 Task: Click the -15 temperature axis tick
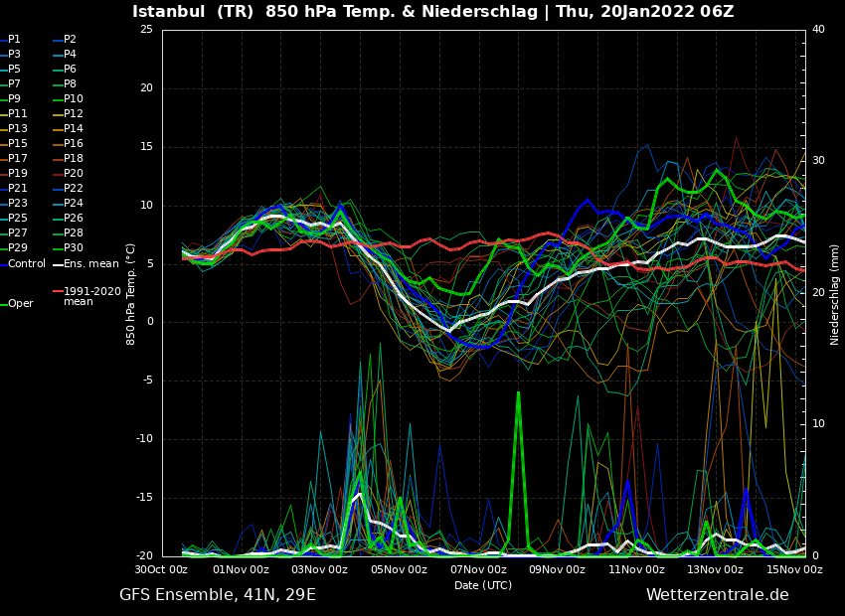[145, 498]
